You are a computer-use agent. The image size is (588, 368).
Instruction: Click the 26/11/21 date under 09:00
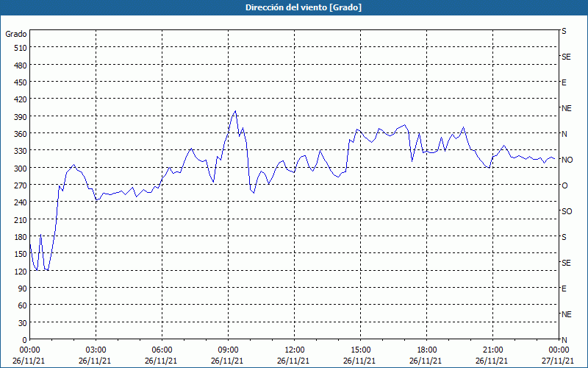pyautogui.click(x=227, y=361)
